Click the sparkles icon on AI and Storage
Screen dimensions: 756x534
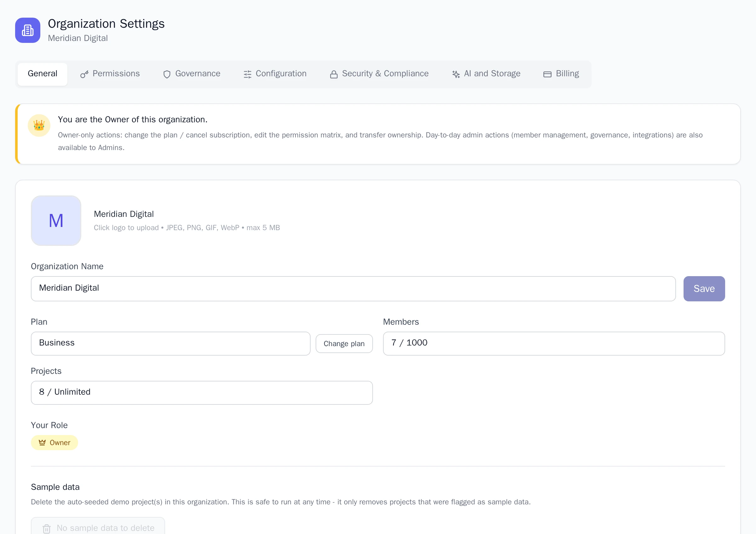click(456, 74)
